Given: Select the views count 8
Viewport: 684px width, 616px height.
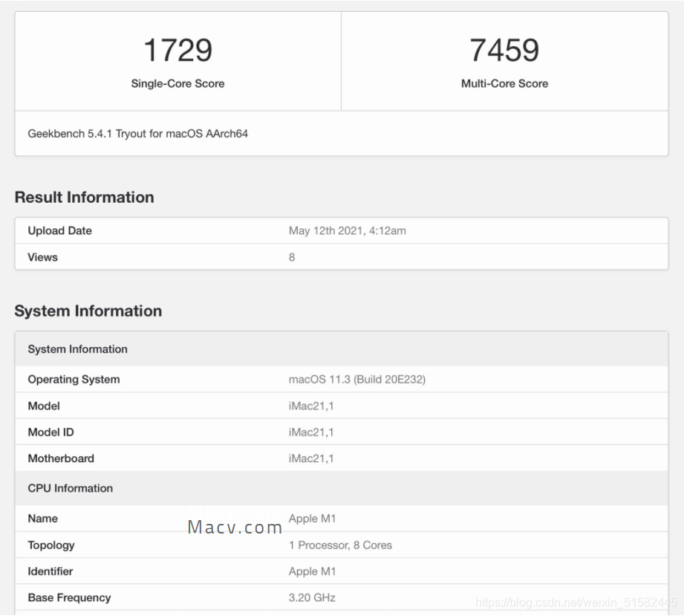Looking at the screenshot, I should (x=292, y=257).
